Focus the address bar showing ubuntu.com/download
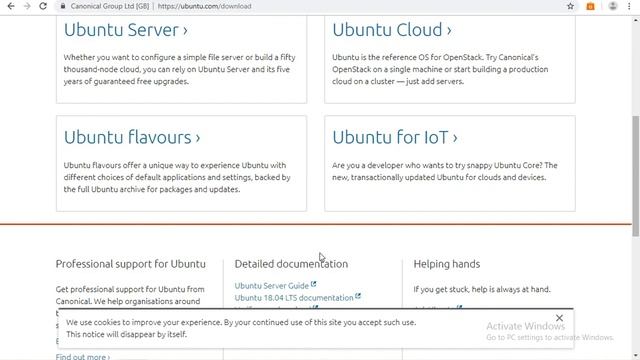The image size is (640, 360). click(310, 6)
